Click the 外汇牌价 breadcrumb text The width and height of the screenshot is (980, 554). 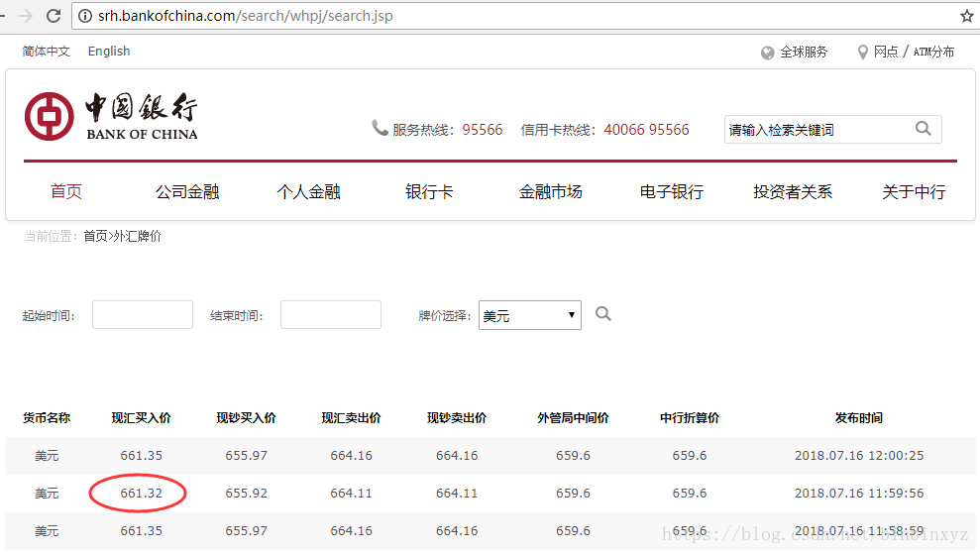point(137,236)
